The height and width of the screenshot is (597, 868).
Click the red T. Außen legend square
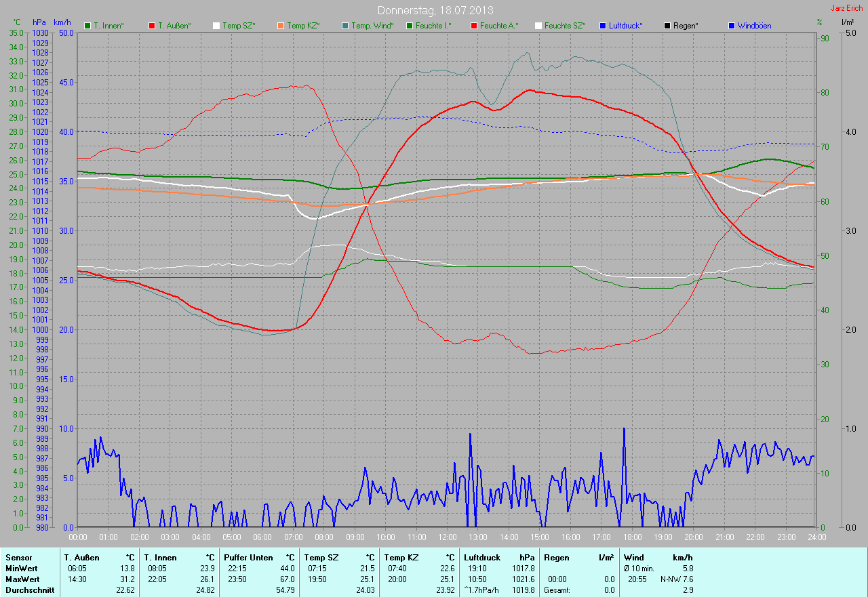tap(152, 26)
